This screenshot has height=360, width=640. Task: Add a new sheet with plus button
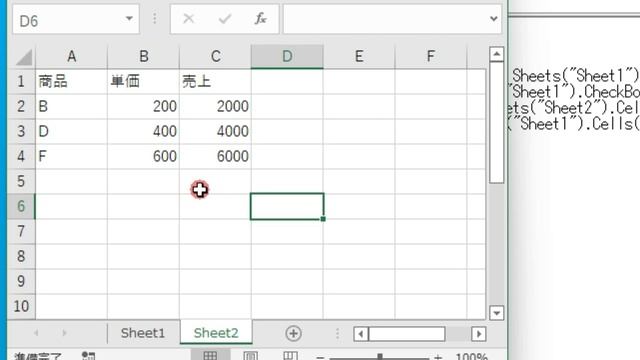tap(293, 333)
